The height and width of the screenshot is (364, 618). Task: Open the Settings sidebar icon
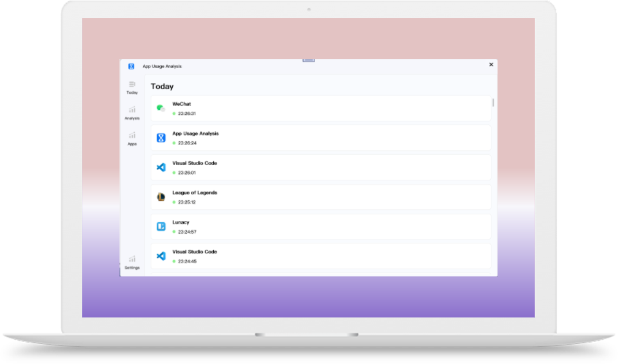[x=132, y=259]
